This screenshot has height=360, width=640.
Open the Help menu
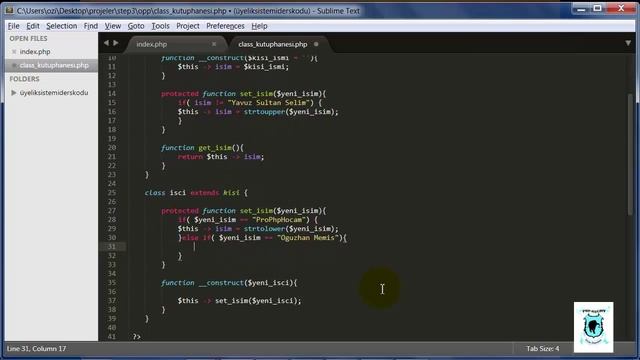tap(259, 26)
